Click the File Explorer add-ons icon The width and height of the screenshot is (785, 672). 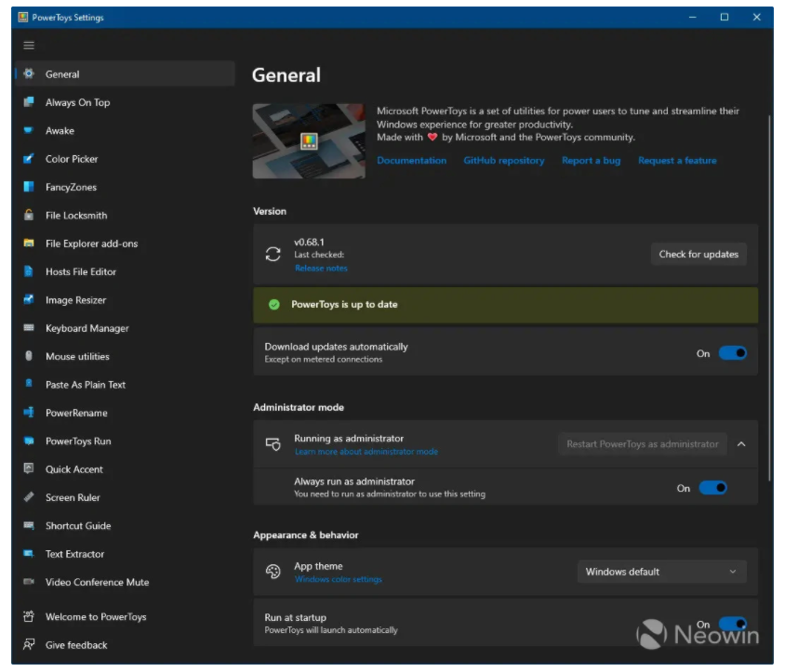[29, 244]
